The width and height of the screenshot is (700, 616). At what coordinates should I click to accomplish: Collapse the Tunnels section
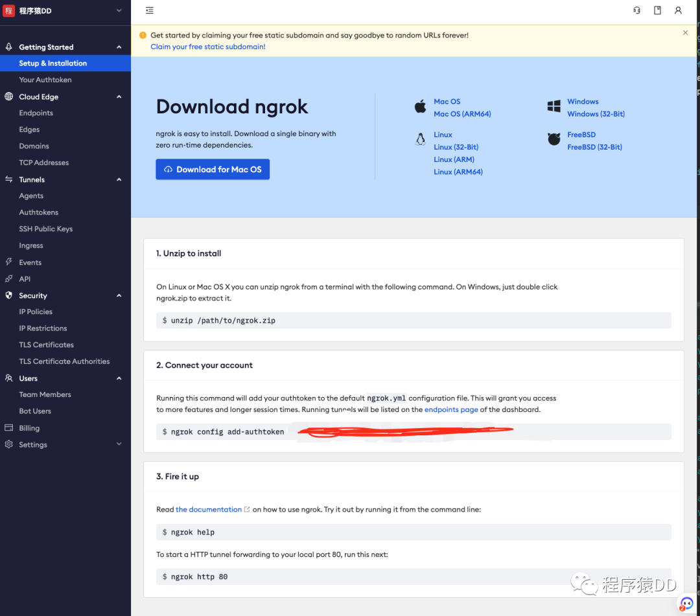pyautogui.click(x=119, y=179)
